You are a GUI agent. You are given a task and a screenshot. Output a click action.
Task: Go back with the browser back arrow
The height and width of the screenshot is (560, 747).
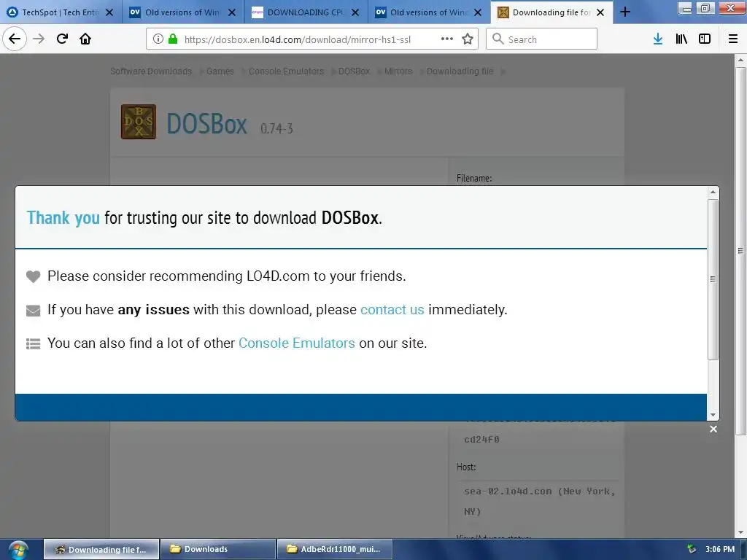(15, 39)
